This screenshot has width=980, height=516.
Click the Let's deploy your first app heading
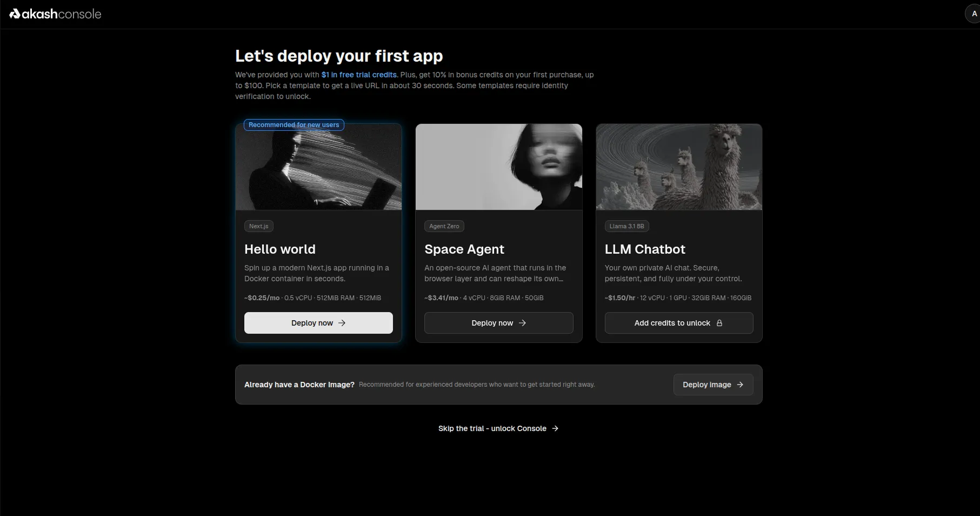tap(339, 56)
